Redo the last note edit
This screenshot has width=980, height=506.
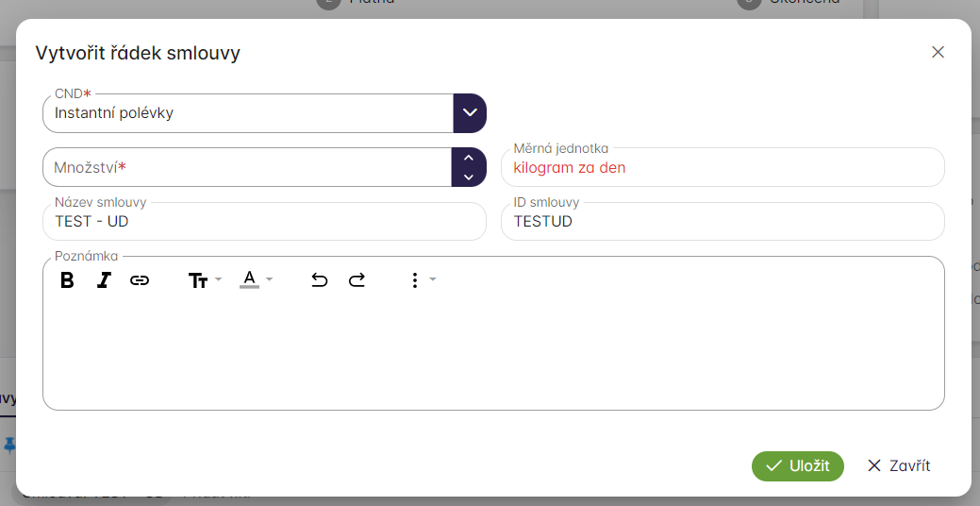(357, 280)
